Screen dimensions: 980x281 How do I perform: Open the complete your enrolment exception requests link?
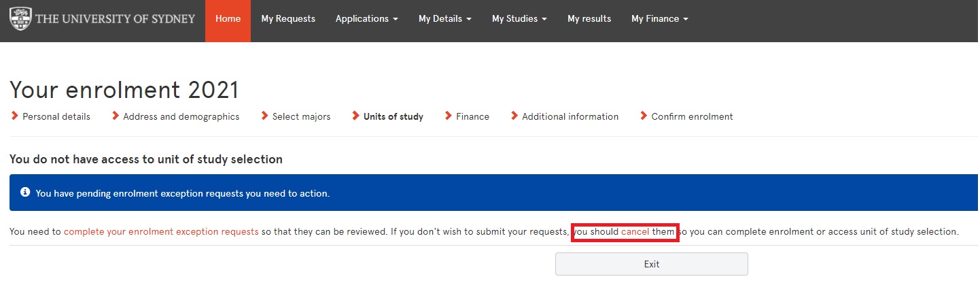tap(161, 232)
